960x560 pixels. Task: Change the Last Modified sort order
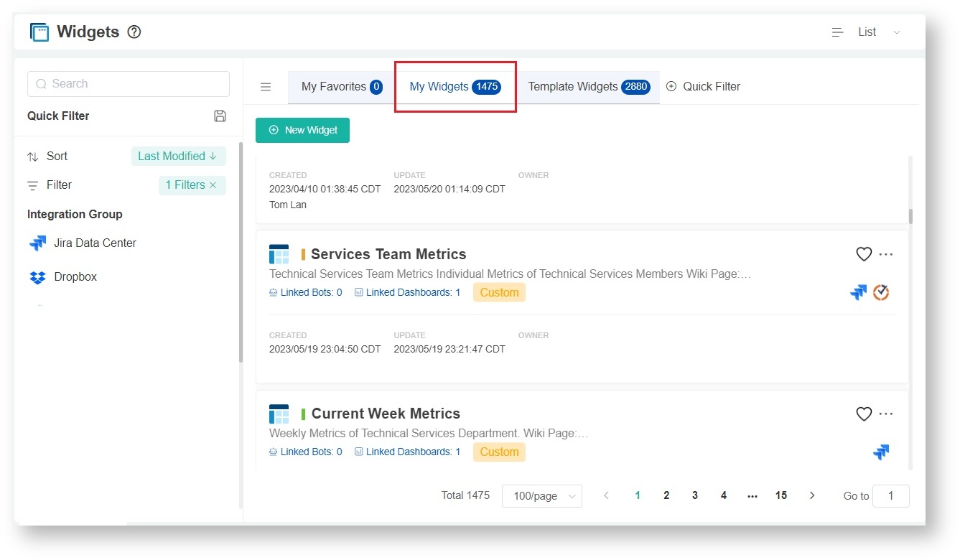tap(177, 157)
